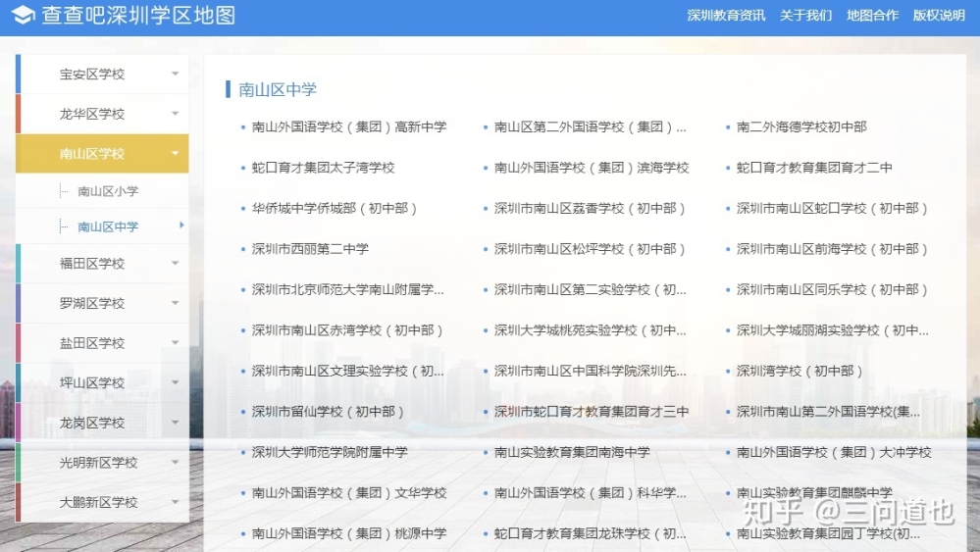Image resolution: width=980 pixels, height=552 pixels.
Task: Select the 宝安区学校 menu label
Action: [92, 75]
